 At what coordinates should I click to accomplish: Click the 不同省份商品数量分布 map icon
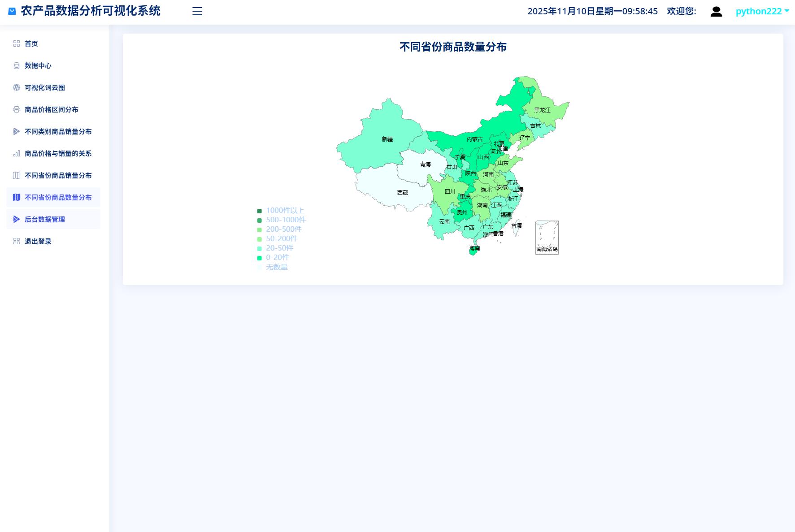pyautogui.click(x=17, y=197)
